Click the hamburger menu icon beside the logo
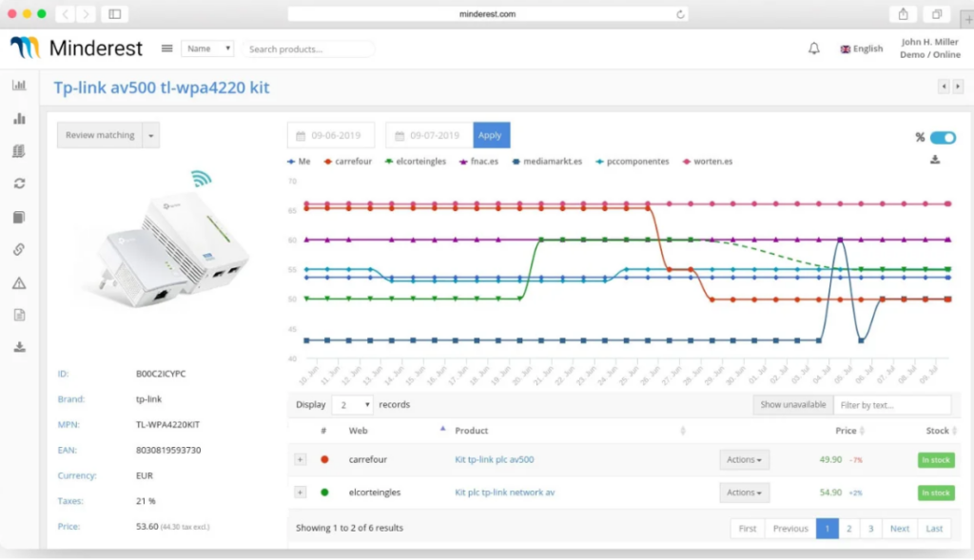Image resolution: width=974 pixels, height=560 pixels. click(x=166, y=48)
